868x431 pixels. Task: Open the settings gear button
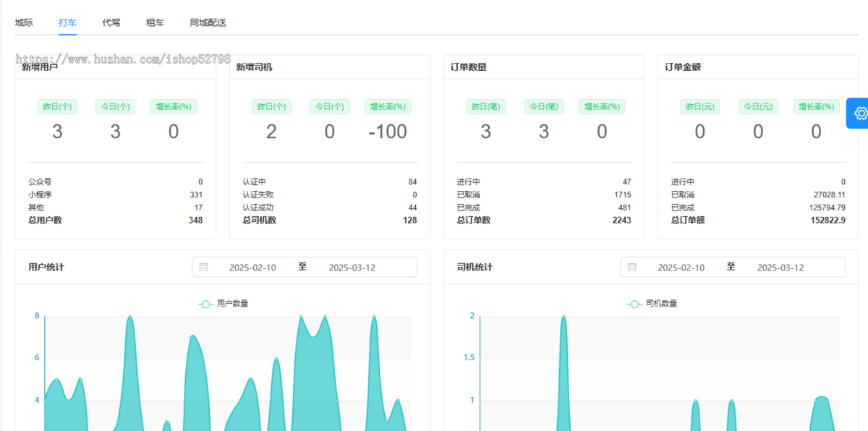point(859,113)
